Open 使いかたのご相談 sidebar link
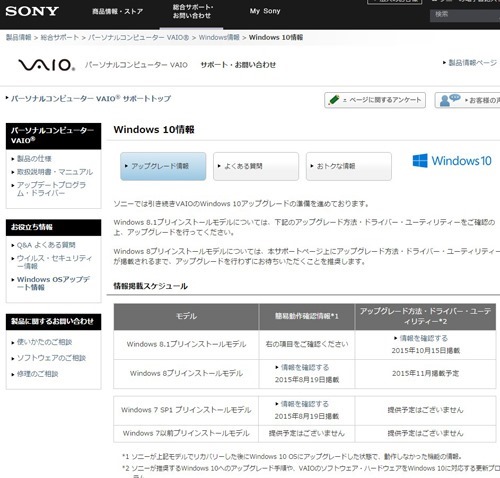The image size is (500, 478). pyautogui.click(x=44, y=342)
